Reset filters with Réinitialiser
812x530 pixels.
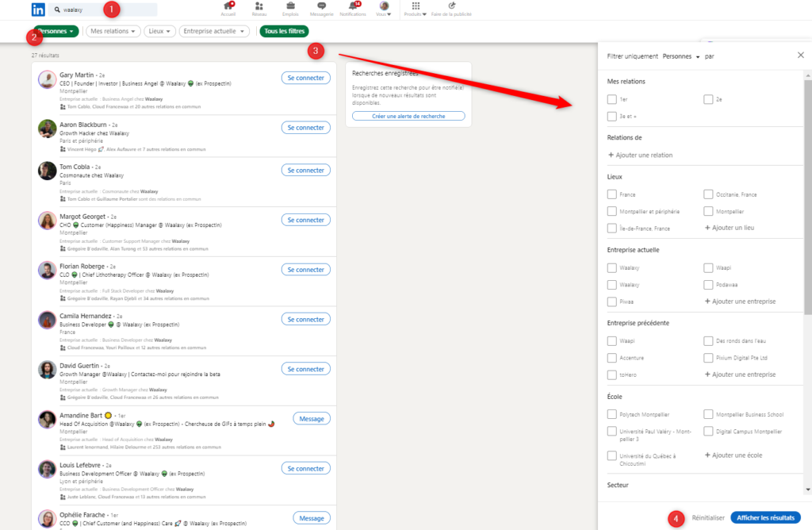(708, 517)
